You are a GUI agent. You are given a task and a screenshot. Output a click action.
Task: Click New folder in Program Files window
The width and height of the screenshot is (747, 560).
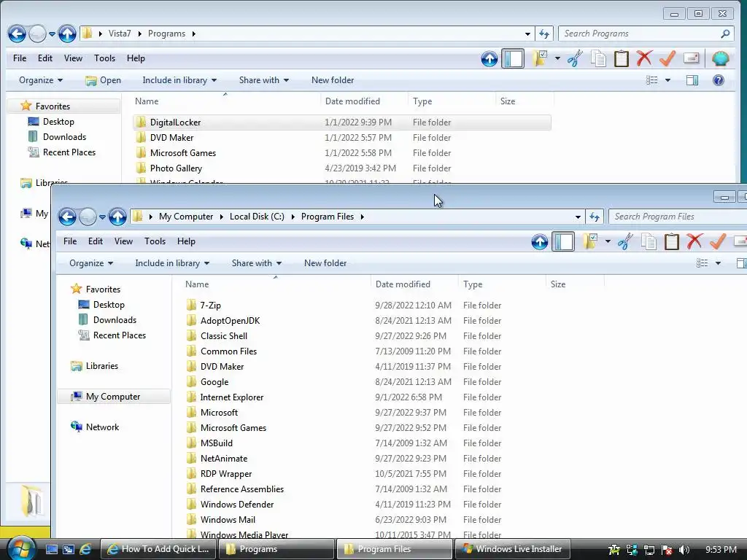click(x=325, y=263)
